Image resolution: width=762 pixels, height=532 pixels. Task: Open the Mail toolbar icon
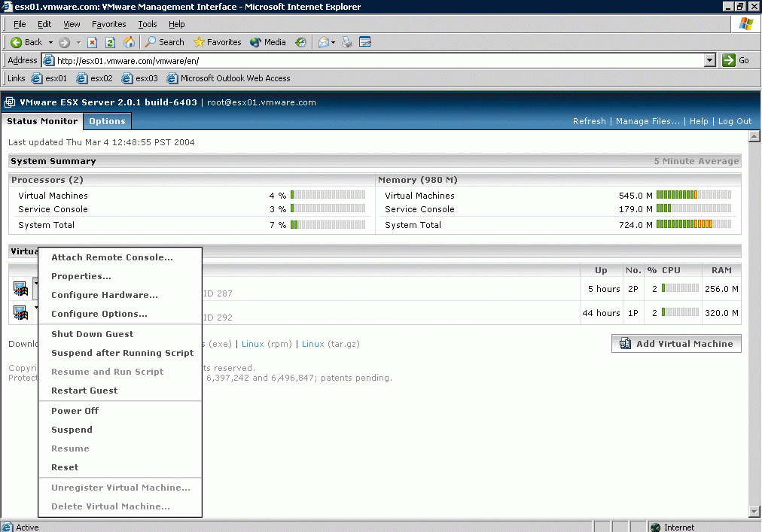pyautogui.click(x=324, y=42)
